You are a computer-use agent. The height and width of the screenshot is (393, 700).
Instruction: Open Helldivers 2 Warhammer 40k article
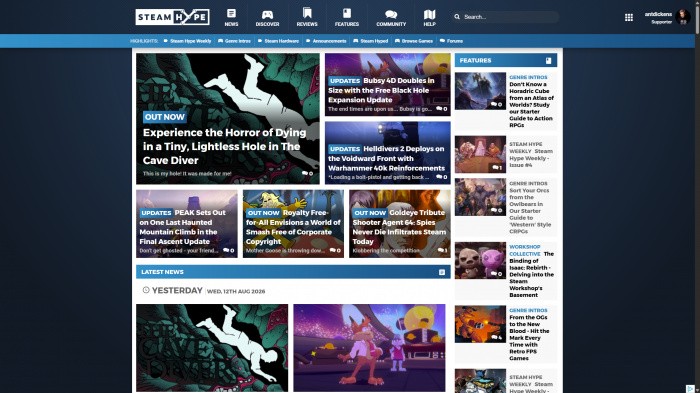point(387,159)
